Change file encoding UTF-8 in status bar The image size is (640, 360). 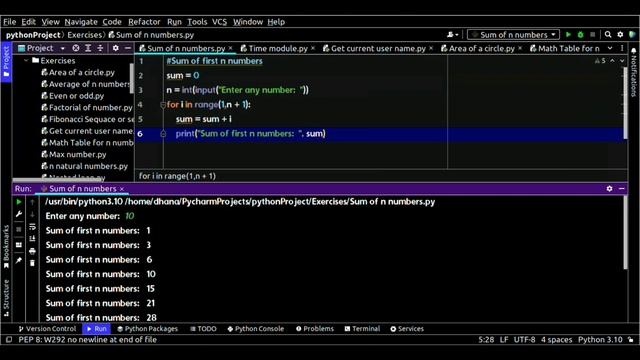(524, 340)
